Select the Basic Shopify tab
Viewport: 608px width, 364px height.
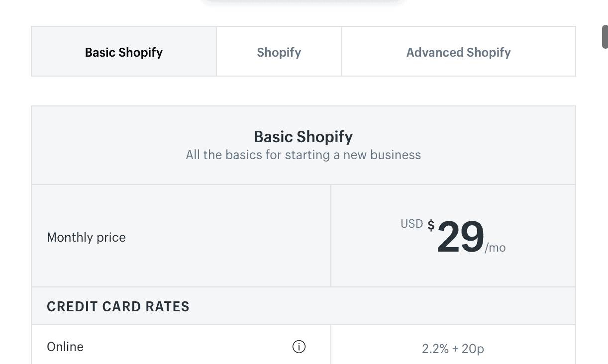[x=123, y=52]
